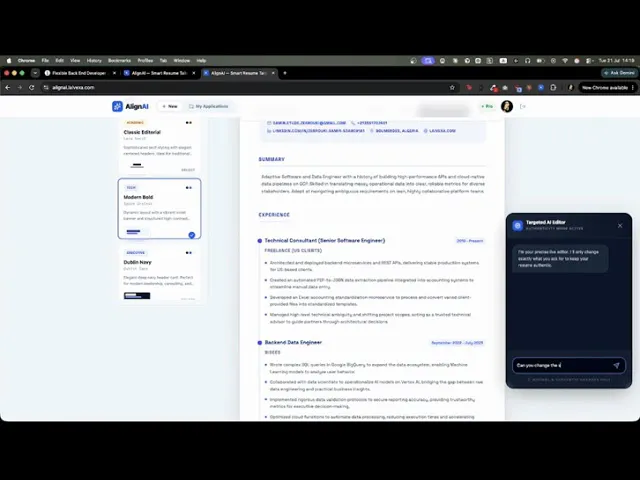640x480 pixels.
Task: Click selected checkmark on Modern Bold card
Action: (192, 235)
